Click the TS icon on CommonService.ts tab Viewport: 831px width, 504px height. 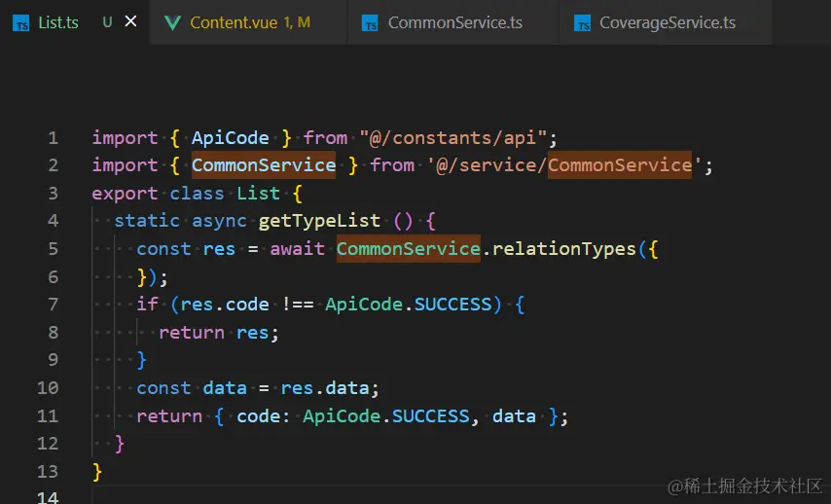(369, 22)
